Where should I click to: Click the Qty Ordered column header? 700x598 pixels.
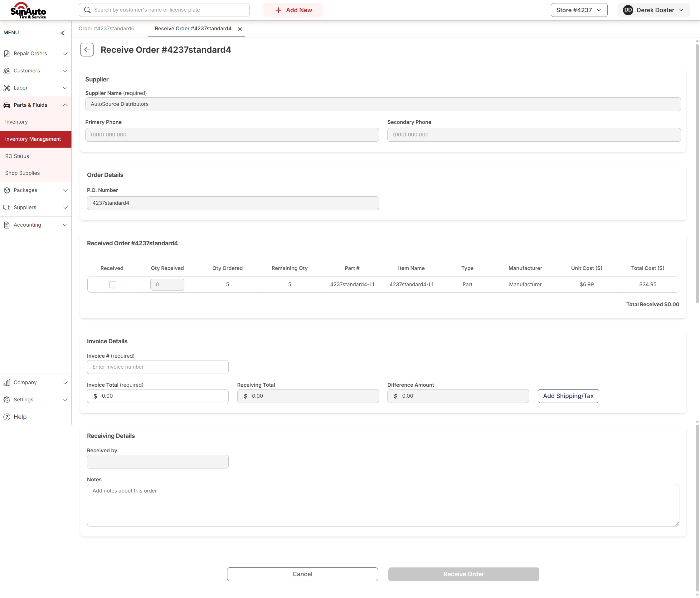227,268
